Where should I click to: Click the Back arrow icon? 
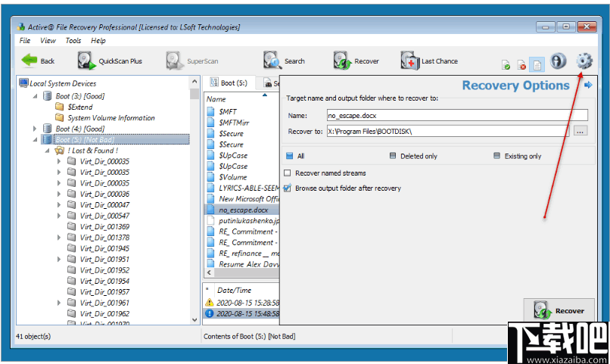(x=29, y=61)
